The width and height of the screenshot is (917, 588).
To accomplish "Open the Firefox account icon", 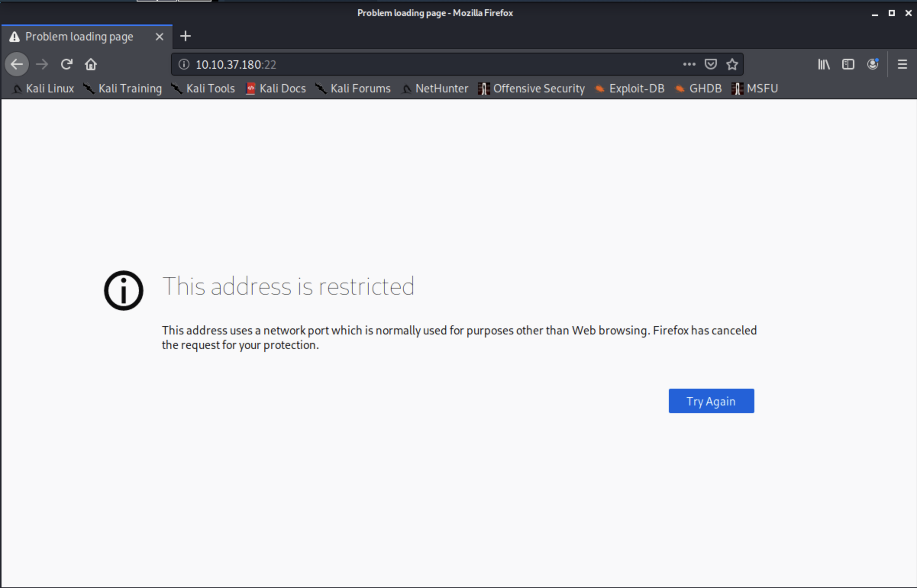I will pos(873,64).
